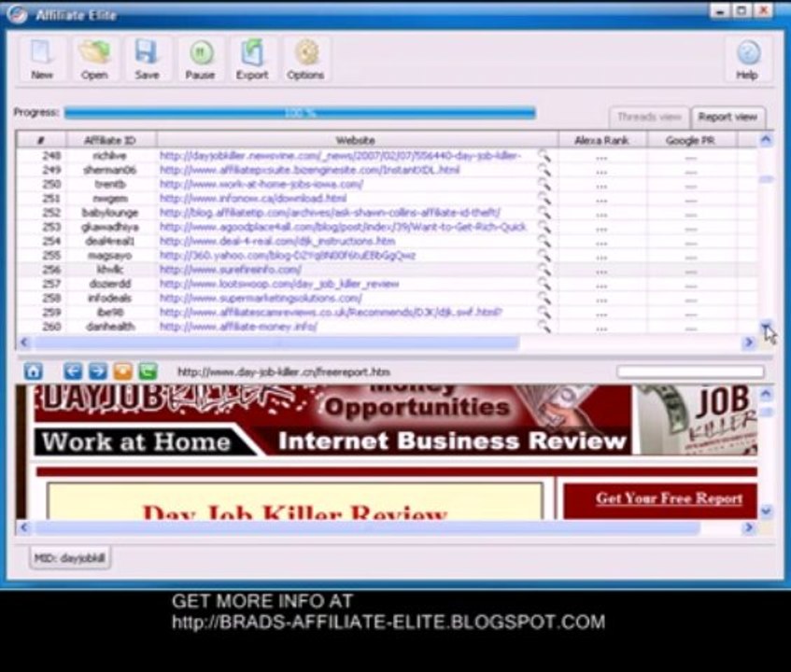Image resolution: width=791 pixels, height=672 pixels.
Task: Click magnifier icon on row 259
Action: coord(544,313)
